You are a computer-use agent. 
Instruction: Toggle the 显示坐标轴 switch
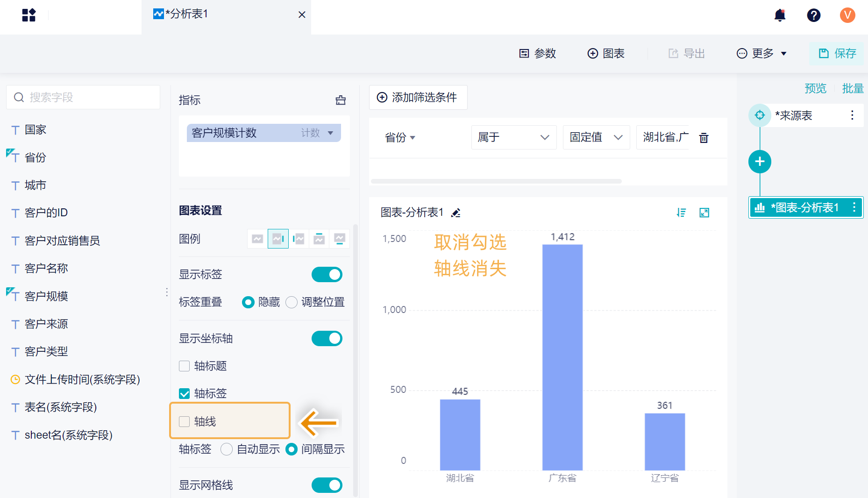[327, 339]
